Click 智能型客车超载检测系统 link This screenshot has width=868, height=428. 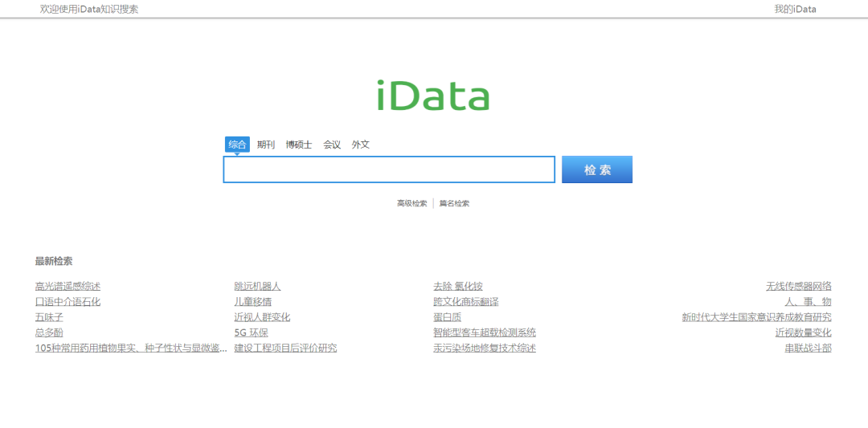[x=485, y=332]
